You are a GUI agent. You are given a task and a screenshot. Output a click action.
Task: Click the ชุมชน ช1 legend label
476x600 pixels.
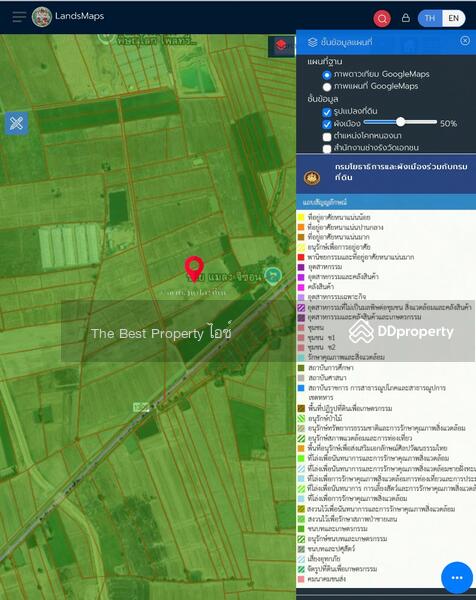(x=321, y=338)
